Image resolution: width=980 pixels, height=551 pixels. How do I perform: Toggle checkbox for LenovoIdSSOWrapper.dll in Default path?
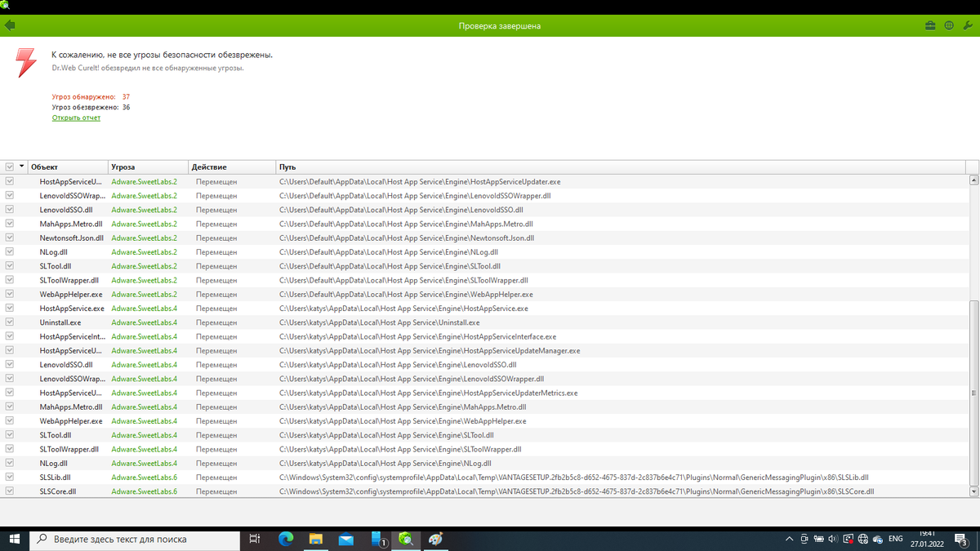(10, 196)
